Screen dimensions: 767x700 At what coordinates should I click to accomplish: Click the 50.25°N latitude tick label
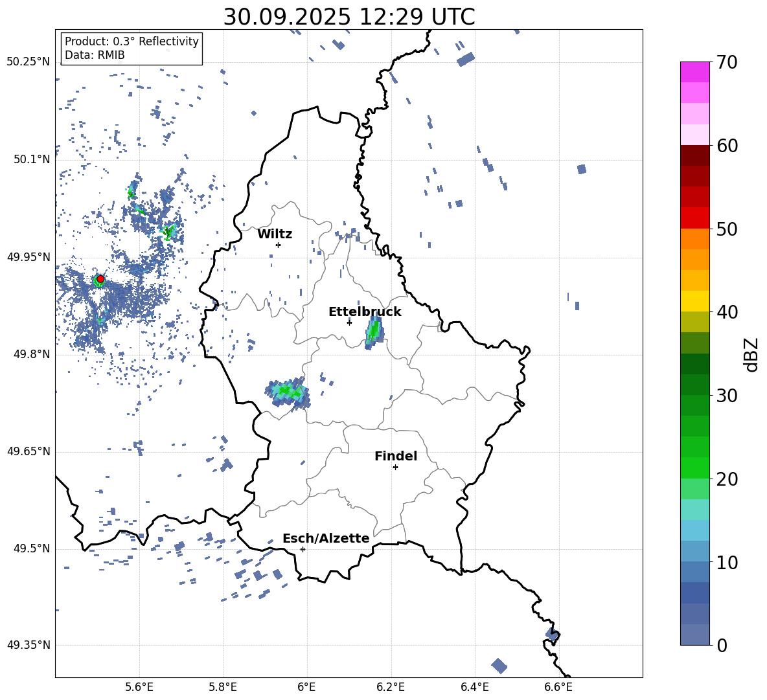coord(29,62)
